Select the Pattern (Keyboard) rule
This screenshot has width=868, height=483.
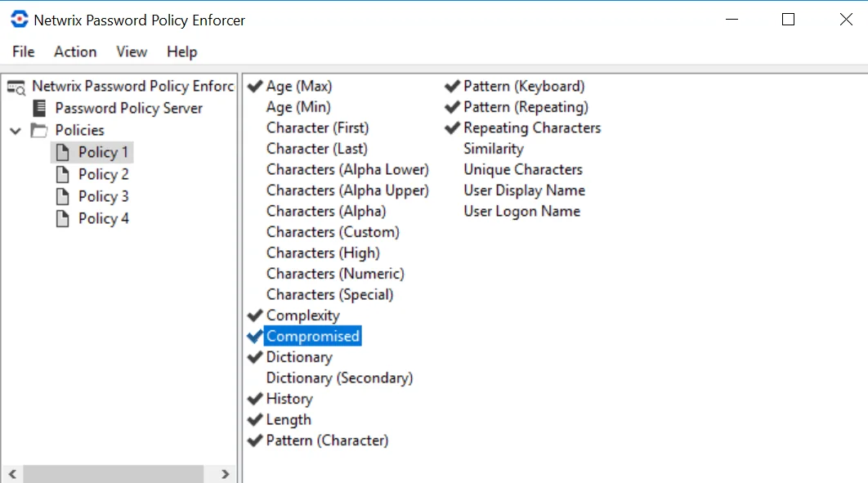524,87
